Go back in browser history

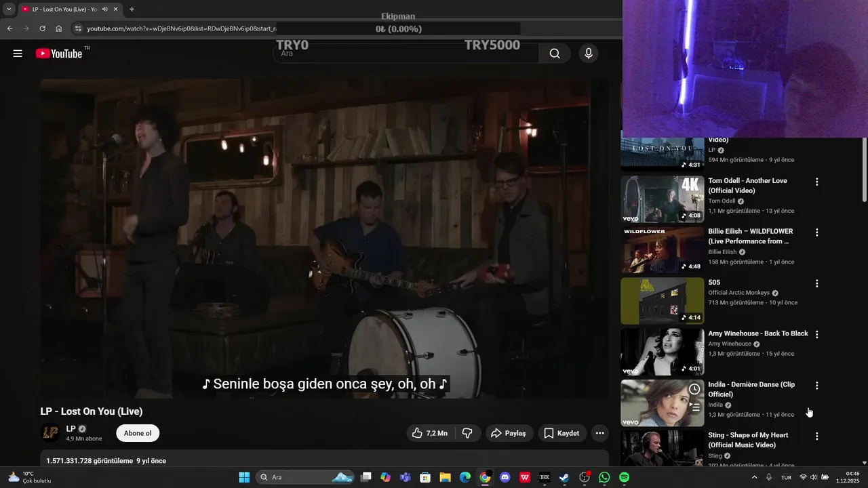(x=10, y=28)
